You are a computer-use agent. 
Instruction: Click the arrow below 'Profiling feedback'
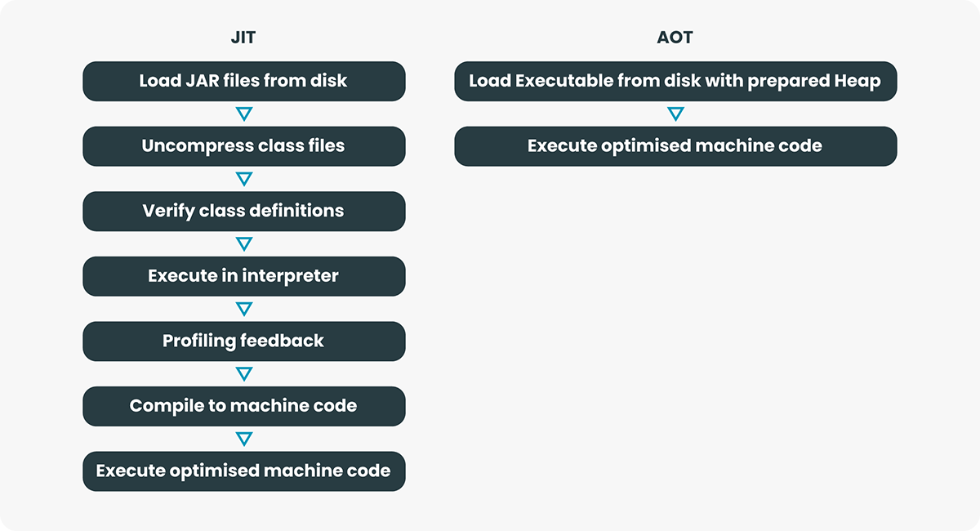pyautogui.click(x=243, y=373)
